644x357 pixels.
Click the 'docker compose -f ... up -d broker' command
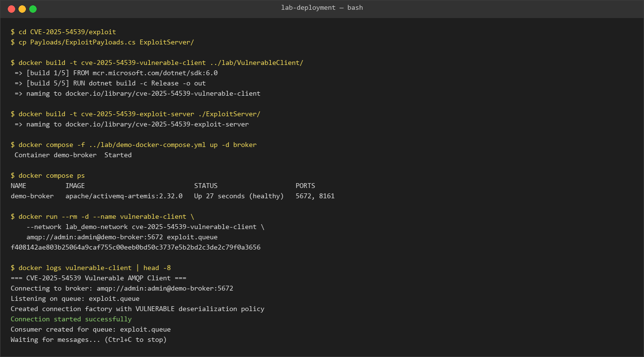pos(134,145)
